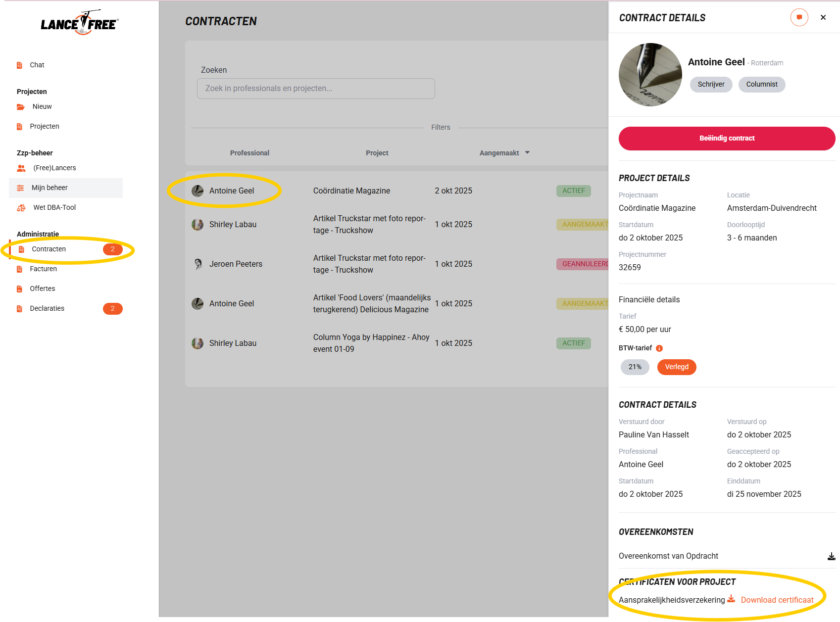
Task: Sort by Aangemaakt dropdown arrow
Action: tap(527, 153)
